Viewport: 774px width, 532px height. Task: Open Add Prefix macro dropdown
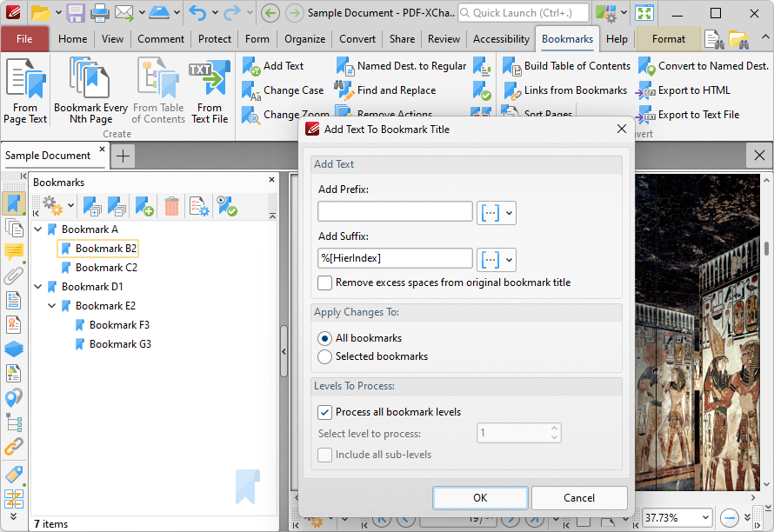(496, 213)
